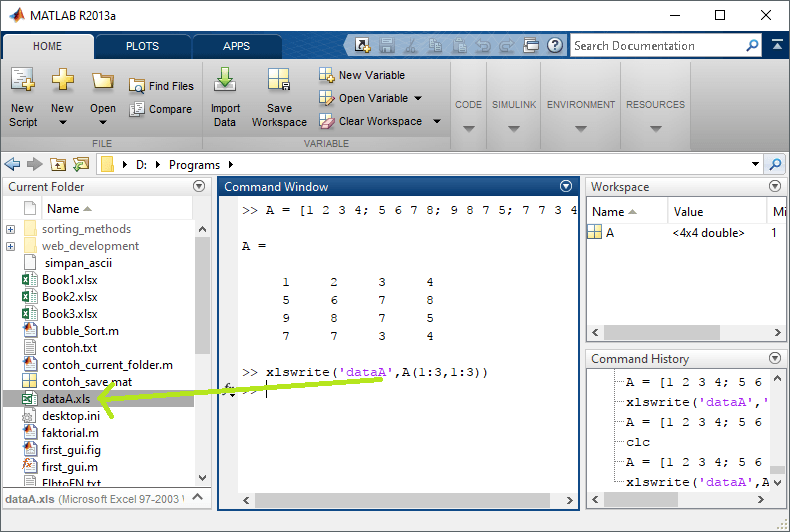Viewport: 790px width, 532px height.
Task: Click the New Variable icon
Action: tap(326, 75)
